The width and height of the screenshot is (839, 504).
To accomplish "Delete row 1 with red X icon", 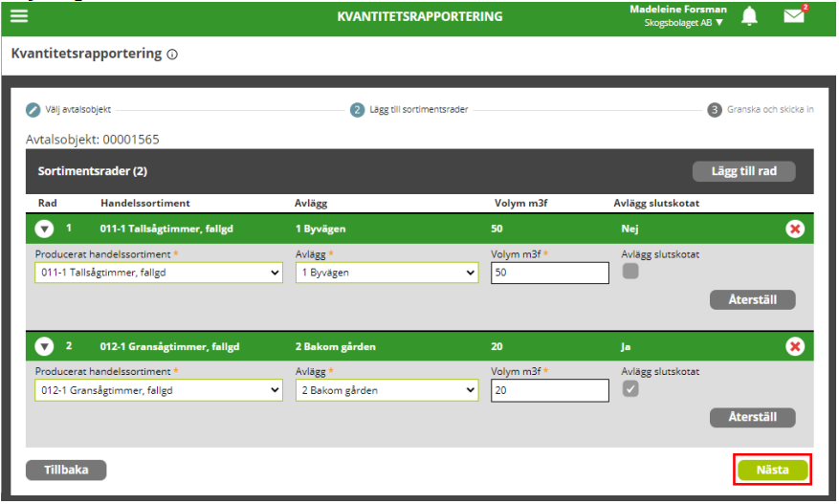I will pyautogui.click(x=794, y=230).
